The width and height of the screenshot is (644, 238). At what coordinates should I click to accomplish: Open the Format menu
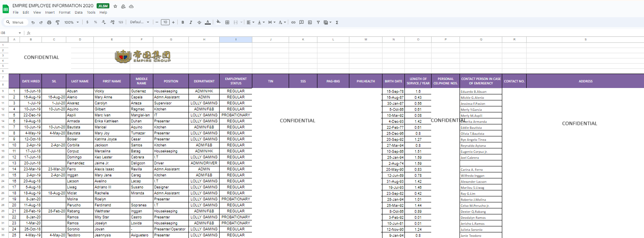(65, 12)
